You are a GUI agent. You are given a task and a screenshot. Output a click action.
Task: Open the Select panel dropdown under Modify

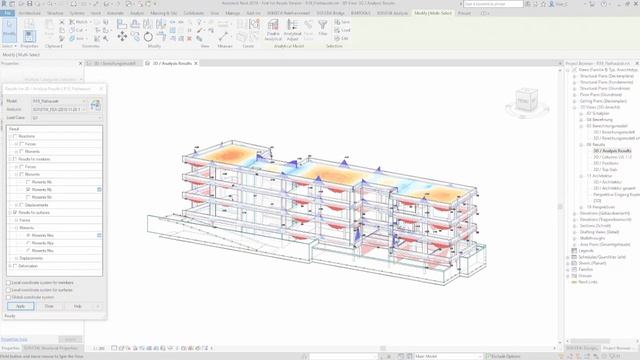[x=9, y=46]
